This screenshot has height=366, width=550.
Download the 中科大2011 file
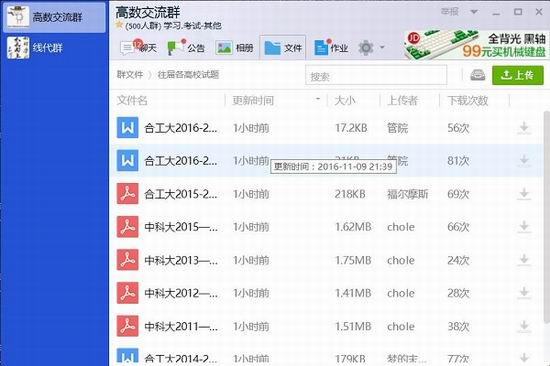pyautogui.click(x=524, y=326)
